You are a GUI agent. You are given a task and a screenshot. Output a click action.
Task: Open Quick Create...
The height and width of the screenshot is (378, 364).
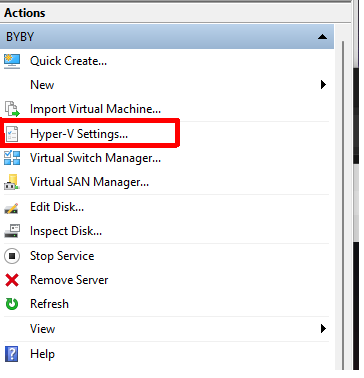point(68,61)
